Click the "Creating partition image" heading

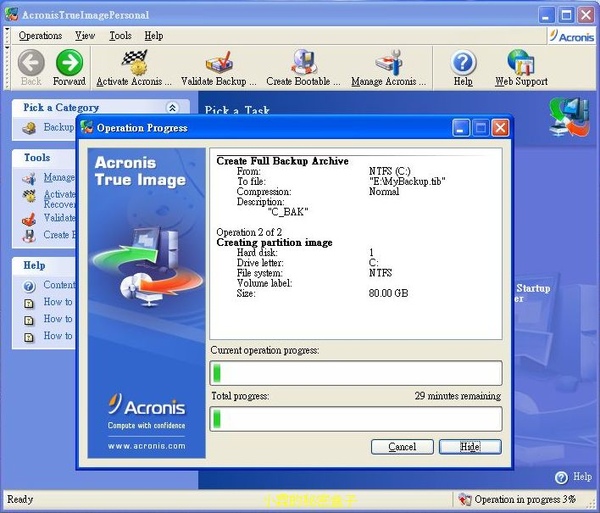click(274, 243)
